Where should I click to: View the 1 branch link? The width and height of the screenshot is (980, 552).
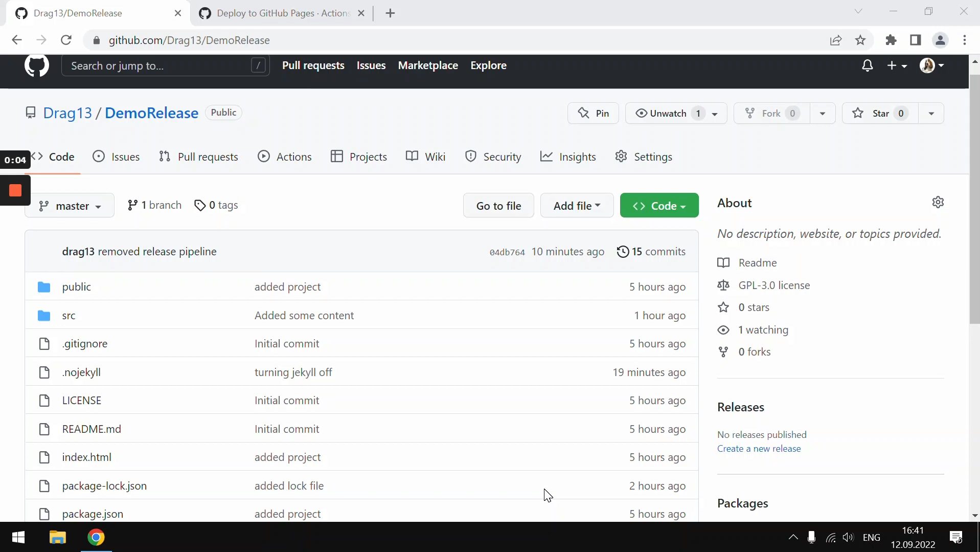pos(154,205)
